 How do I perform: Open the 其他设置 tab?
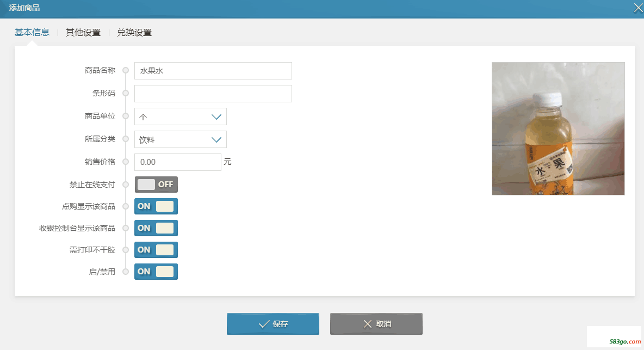pos(83,32)
